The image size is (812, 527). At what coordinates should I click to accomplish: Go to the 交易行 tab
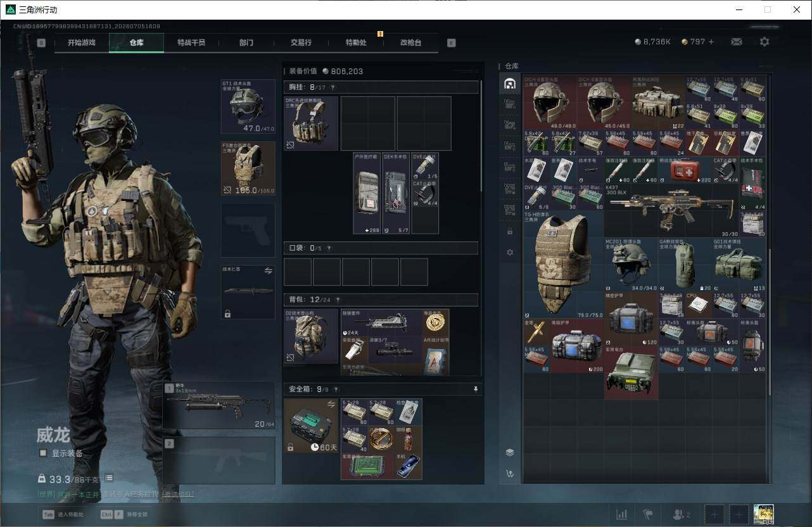(301, 42)
